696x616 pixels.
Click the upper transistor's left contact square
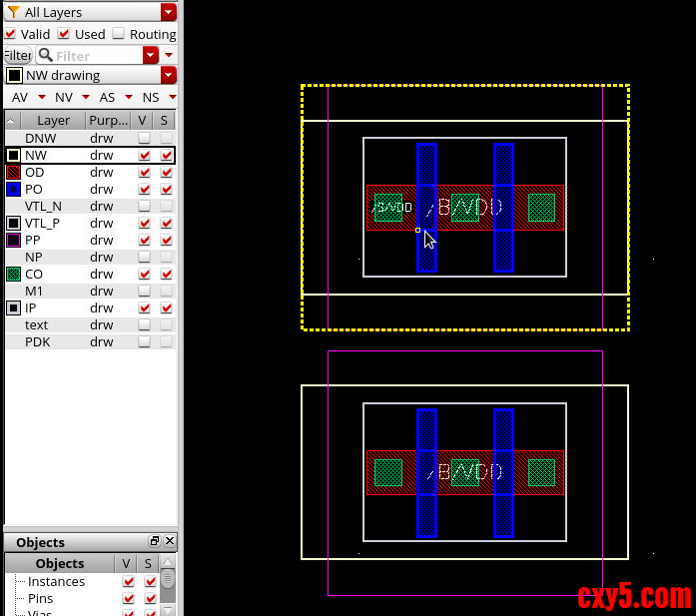388,208
